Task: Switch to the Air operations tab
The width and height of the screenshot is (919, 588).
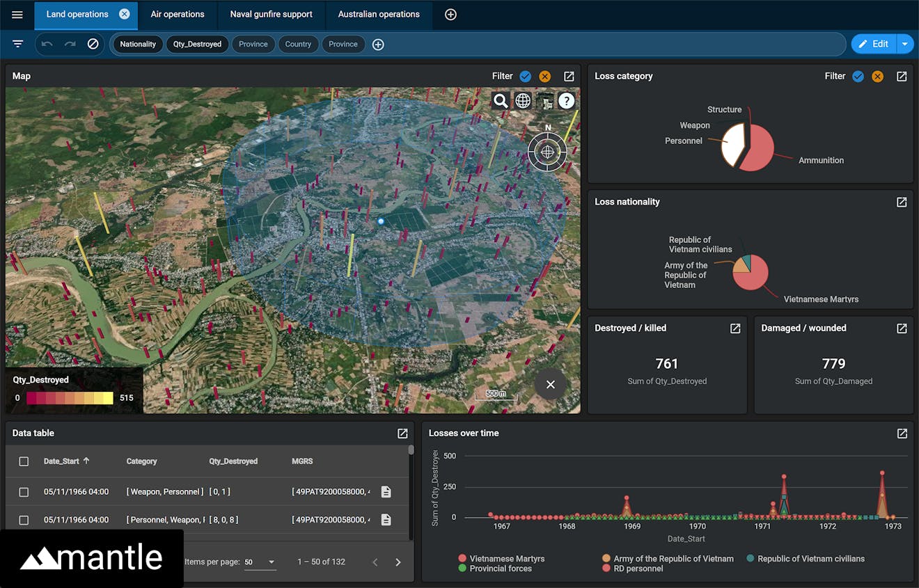Action: (x=178, y=14)
